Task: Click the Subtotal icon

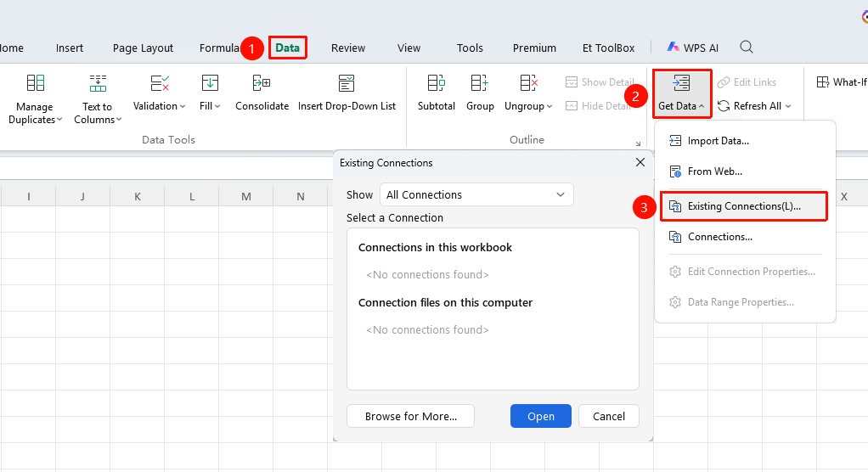Action: click(437, 83)
